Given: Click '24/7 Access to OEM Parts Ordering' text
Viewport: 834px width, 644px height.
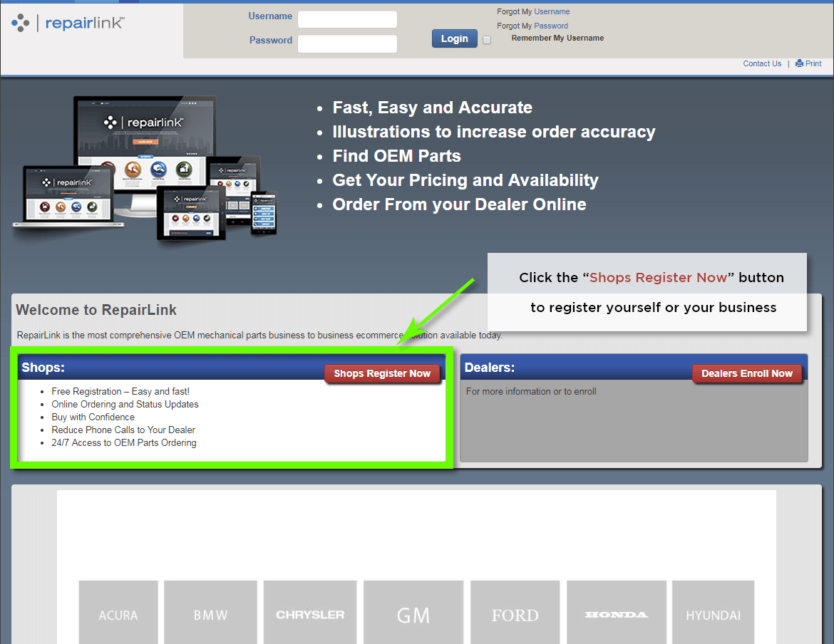Looking at the screenshot, I should click(x=124, y=442).
